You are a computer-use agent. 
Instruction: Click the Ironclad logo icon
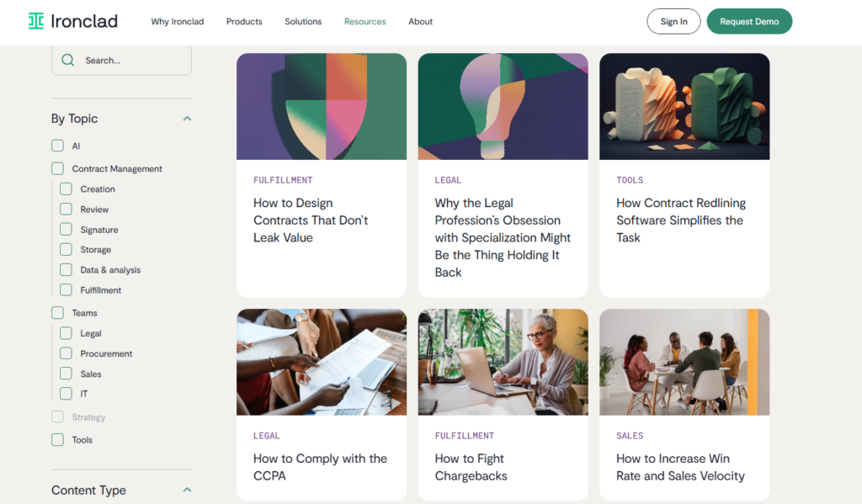(x=35, y=21)
